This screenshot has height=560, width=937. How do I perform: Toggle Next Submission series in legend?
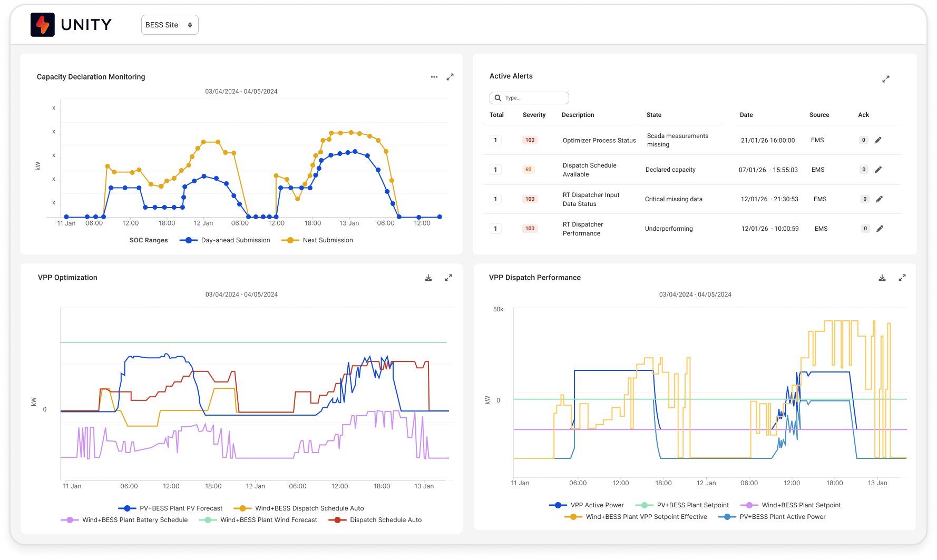(327, 240)
